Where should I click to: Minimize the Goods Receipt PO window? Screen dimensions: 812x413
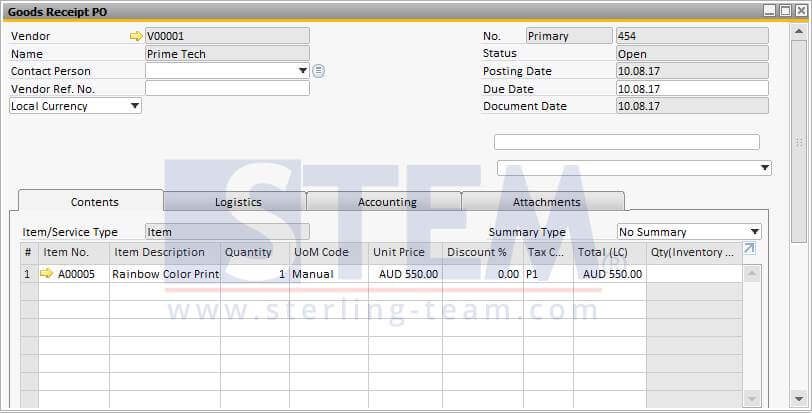(x=770, y=11)
